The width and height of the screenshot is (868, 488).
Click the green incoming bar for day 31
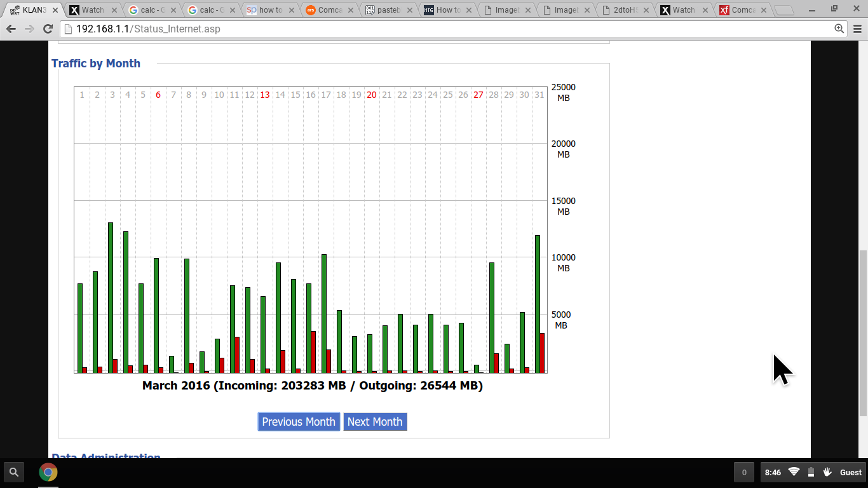(x=538, y=304)
